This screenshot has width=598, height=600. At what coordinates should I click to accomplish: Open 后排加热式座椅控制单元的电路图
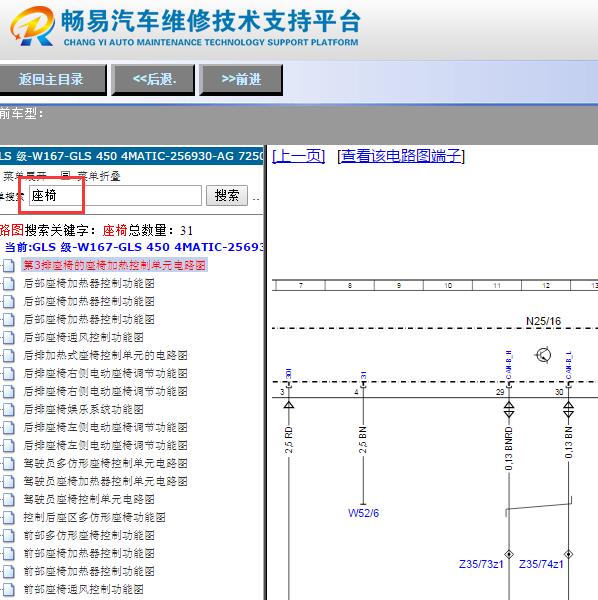point(105,355)
